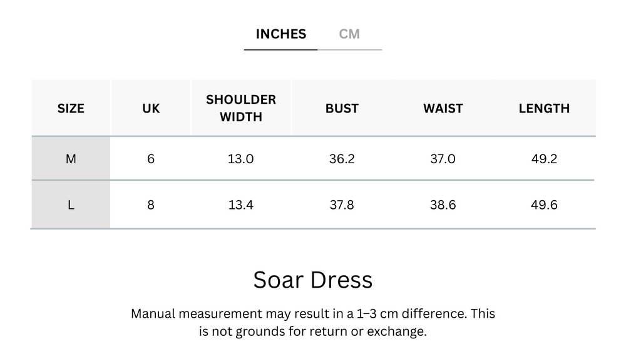626x364 pixels.
Task: Select size M row label
Action: tap(71, 159)
